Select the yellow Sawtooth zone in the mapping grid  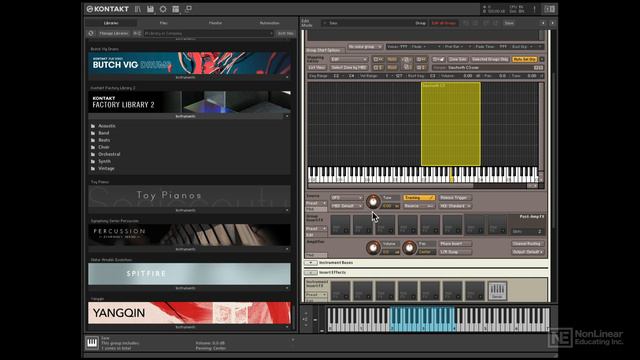[451, 124]
